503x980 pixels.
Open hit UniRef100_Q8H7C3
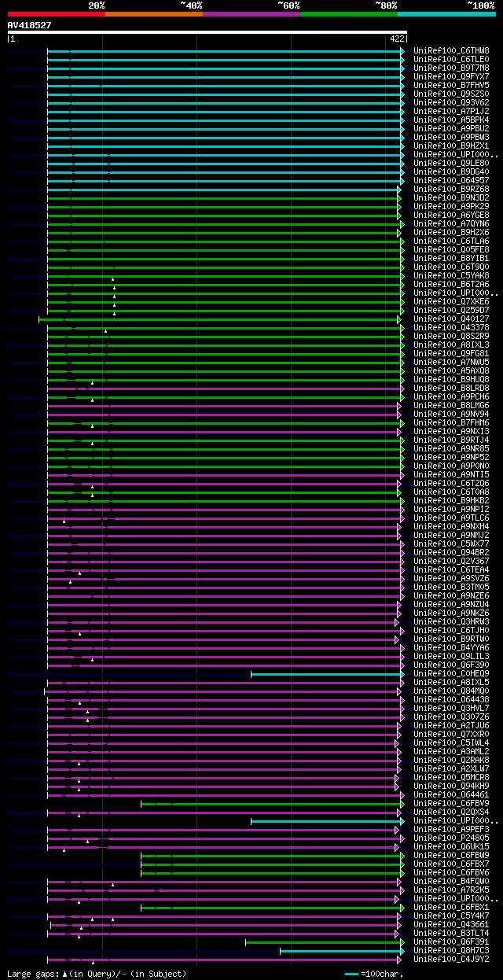pos(451,950)
